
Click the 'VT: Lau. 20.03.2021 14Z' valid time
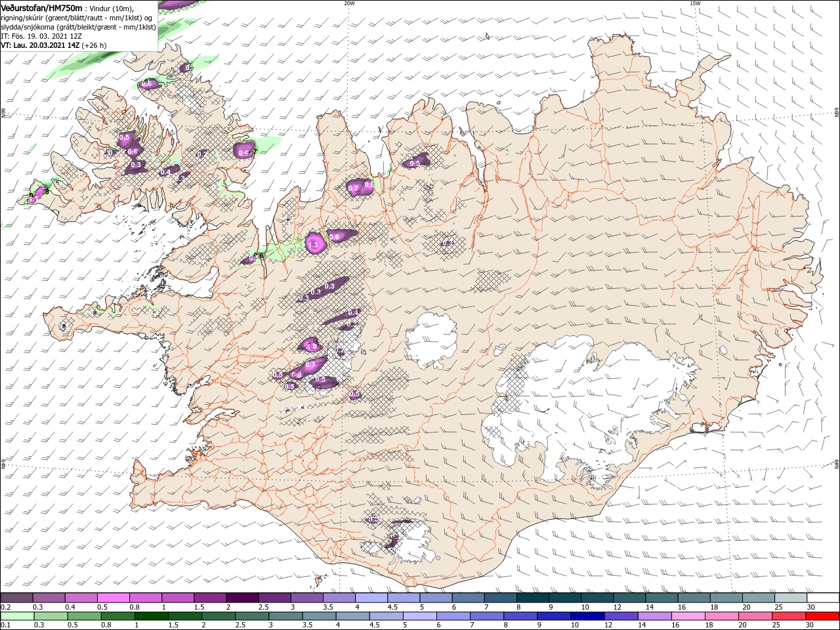40,45
